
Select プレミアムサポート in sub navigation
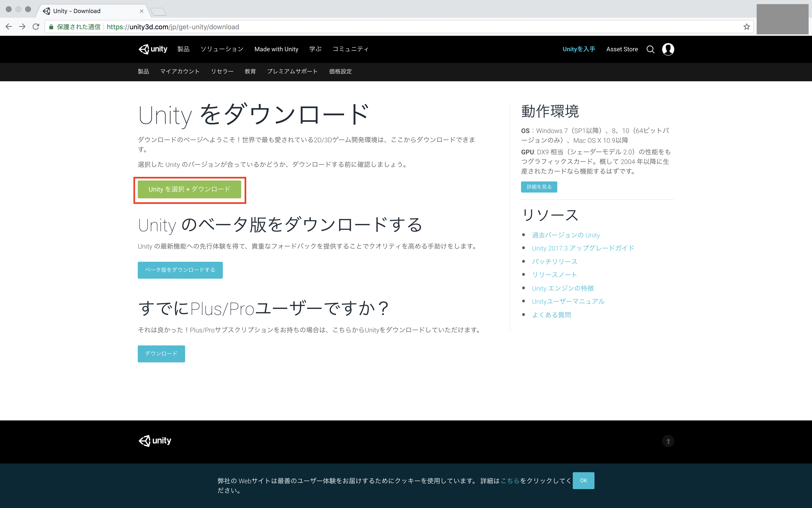pos(292,71)
